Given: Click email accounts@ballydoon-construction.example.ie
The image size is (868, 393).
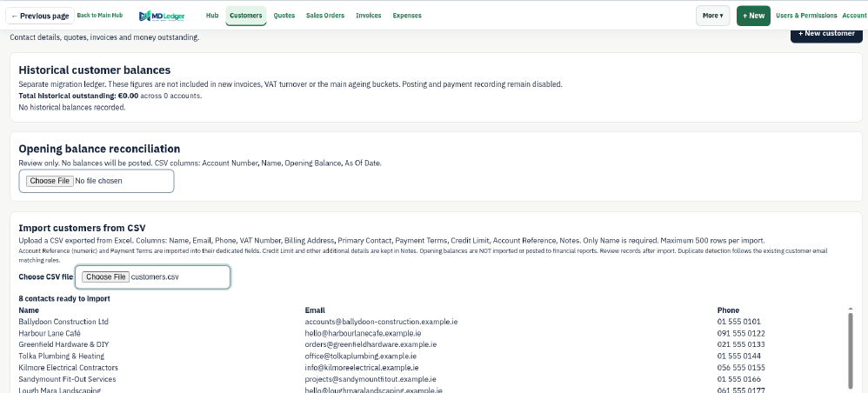Looking at the screenshot, I should pyautogui.click(x=382, y=322).
